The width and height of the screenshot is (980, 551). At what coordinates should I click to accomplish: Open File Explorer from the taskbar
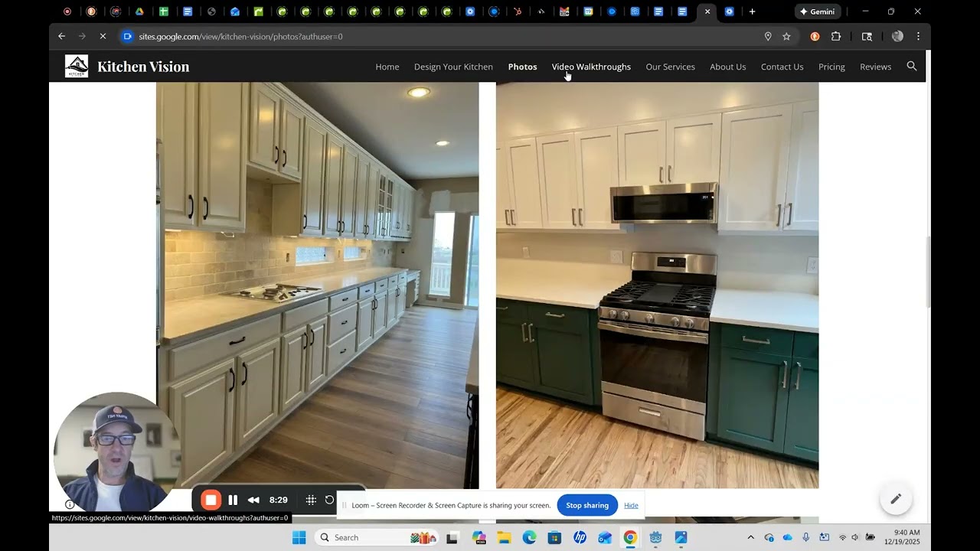[504, 537]
